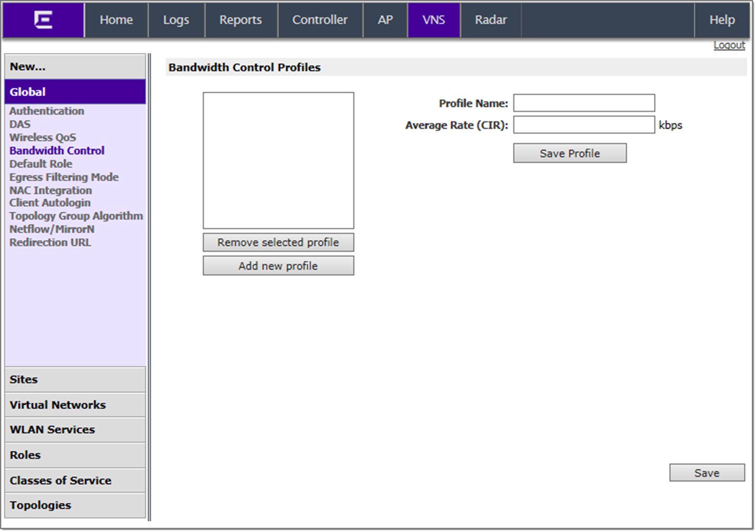Select the NAC Integration option
The width and height of the screenshot is (756, 532).
click(x=51, y=190)
